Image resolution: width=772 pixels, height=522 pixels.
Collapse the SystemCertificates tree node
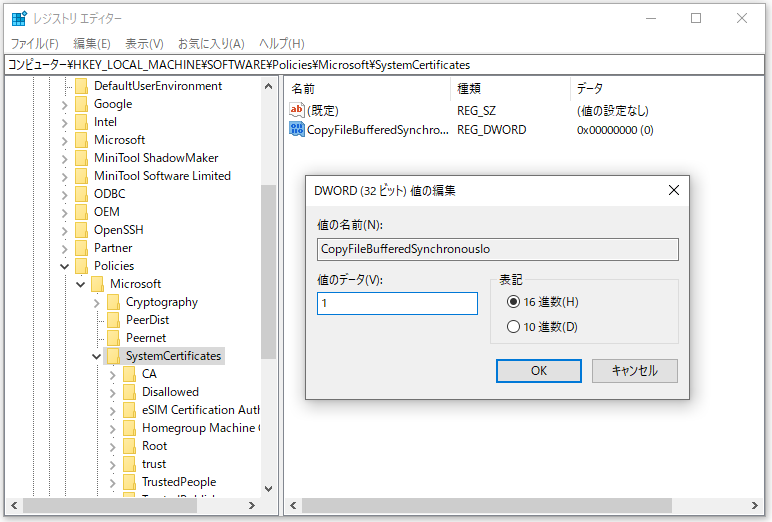pyautogui.click(x=97, y=356)
